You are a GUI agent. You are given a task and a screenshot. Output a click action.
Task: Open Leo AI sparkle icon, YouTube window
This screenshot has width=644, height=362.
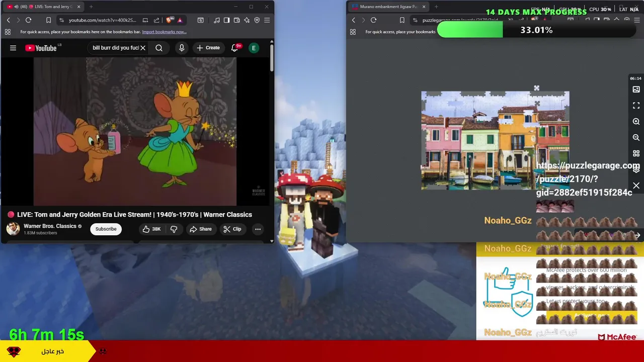(247, 20)
